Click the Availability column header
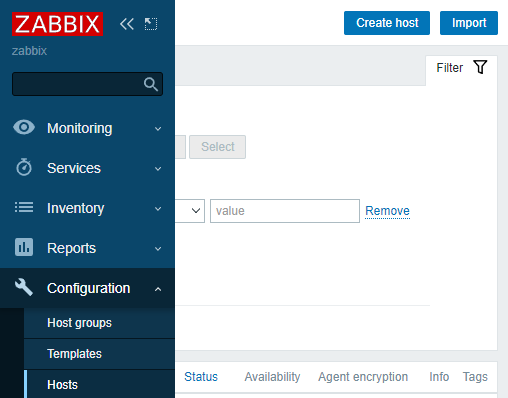The height and width of the screenshot is (398, 508). tap(272, 377)
